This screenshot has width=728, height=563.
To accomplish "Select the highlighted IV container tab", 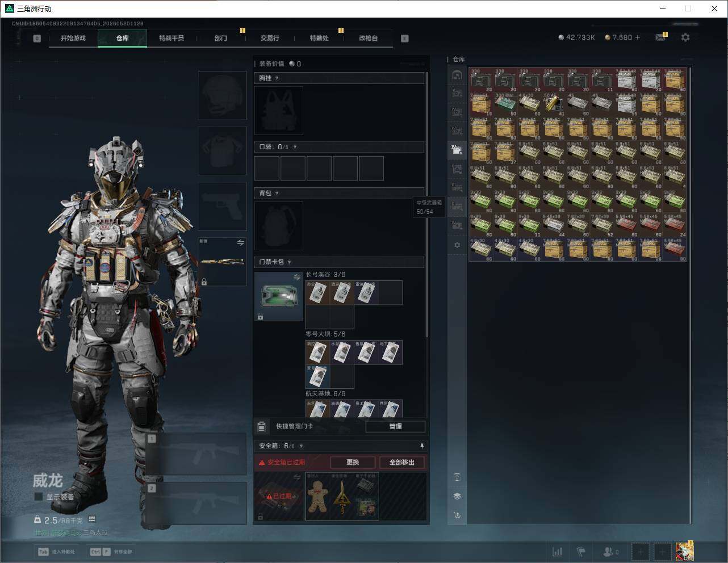I will click(457, 150).
